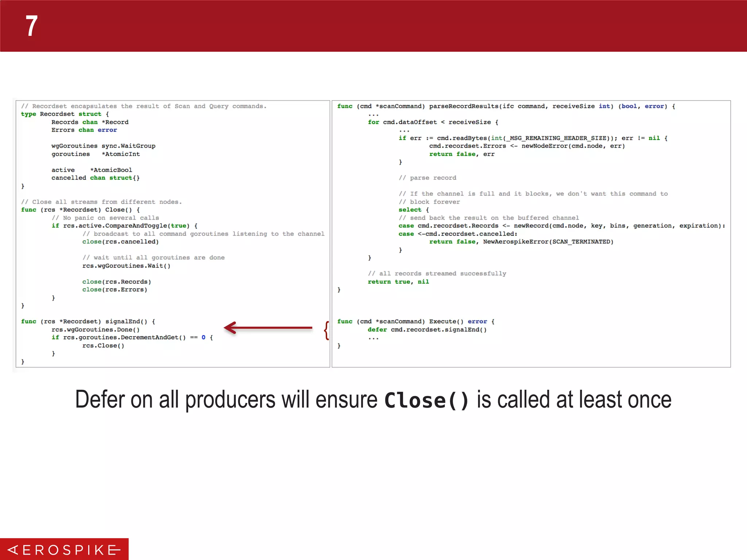The height and width of the screenshot is (560, 747).
Task: Click the 'Defer on all producers' caption
Action: pyautogui.click(x=373, y=400)
